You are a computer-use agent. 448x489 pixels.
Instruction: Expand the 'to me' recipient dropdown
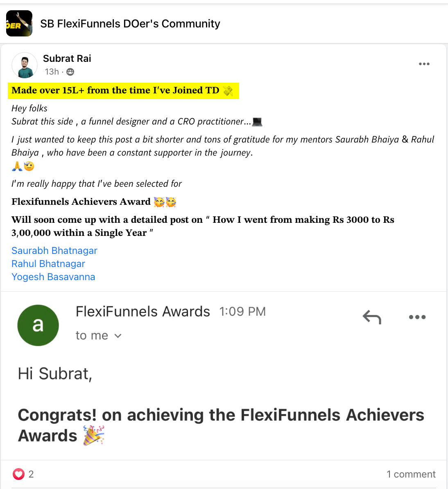(x=118, y=336)
